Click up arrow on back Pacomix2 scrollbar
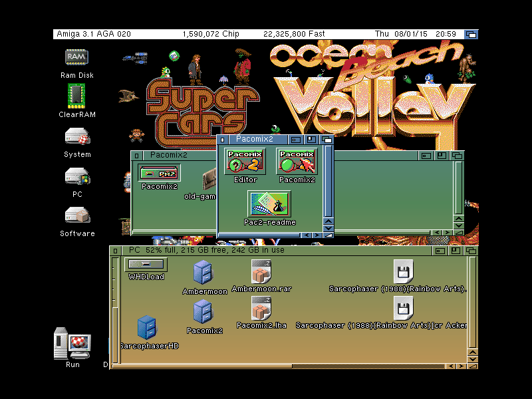The height and width of the screenshot is (399, 532). (x=459, y=219)
